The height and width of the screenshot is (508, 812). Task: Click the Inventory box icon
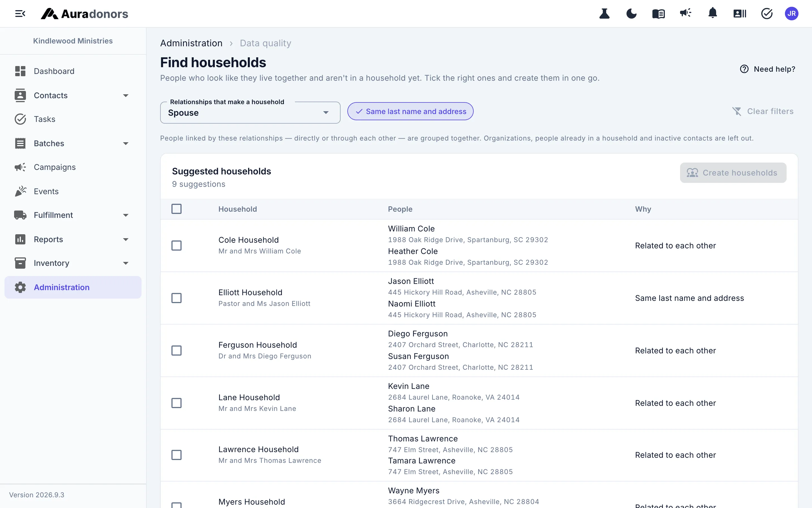[x=20, y=263]
